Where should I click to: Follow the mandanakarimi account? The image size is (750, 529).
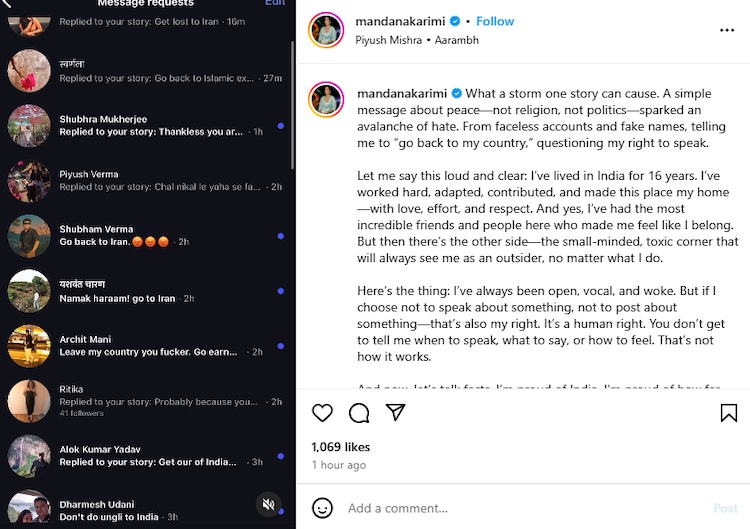[x=495, y=21]
